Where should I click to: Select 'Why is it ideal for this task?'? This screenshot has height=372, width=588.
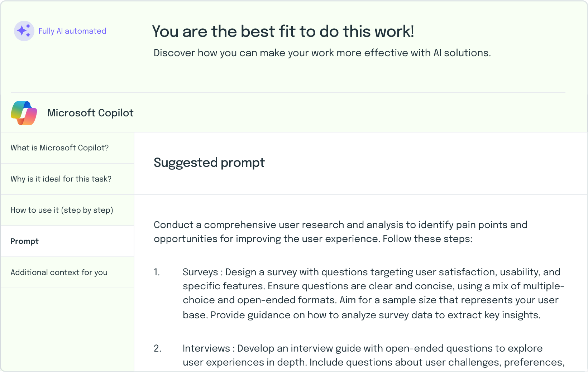pos(67,179)
